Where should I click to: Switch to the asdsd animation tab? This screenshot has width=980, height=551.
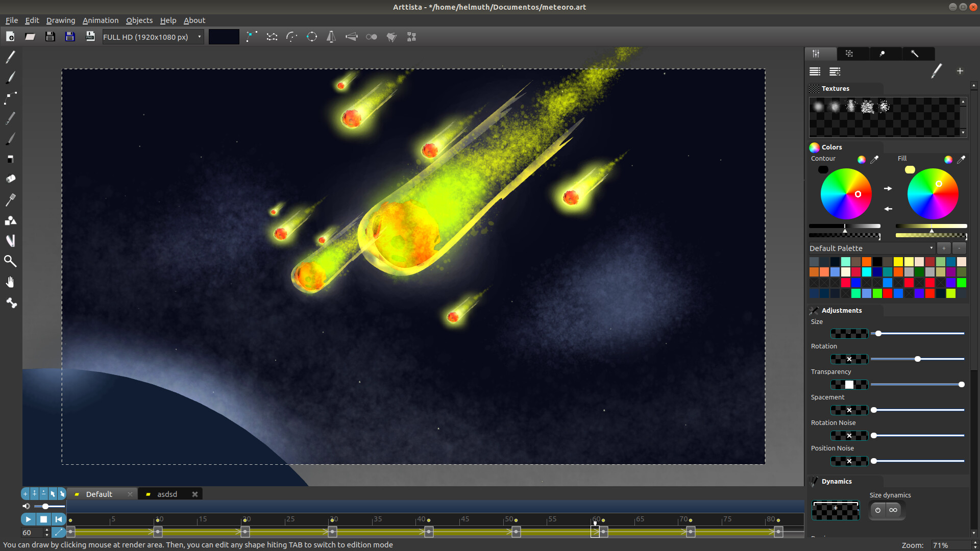coord(167,494)
